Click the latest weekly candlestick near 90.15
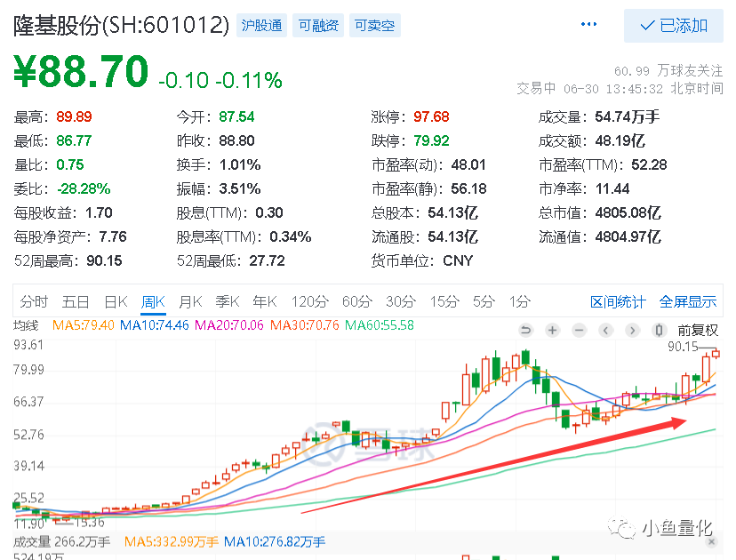The height and width of the screenshot is (560, 736). (716, 354)
